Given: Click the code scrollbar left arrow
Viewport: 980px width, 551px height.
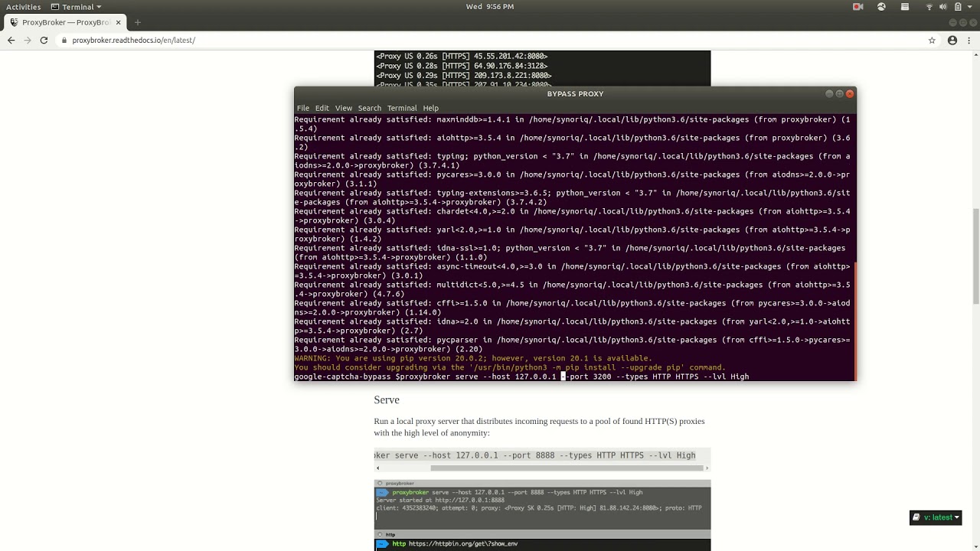Looking at the screenshot, I should pos(377,468).
